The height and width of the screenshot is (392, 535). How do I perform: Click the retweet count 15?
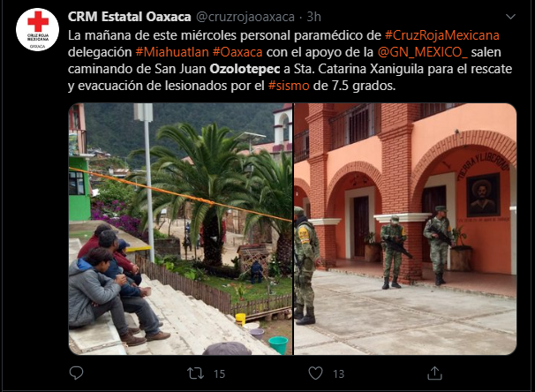pos(220,374)
